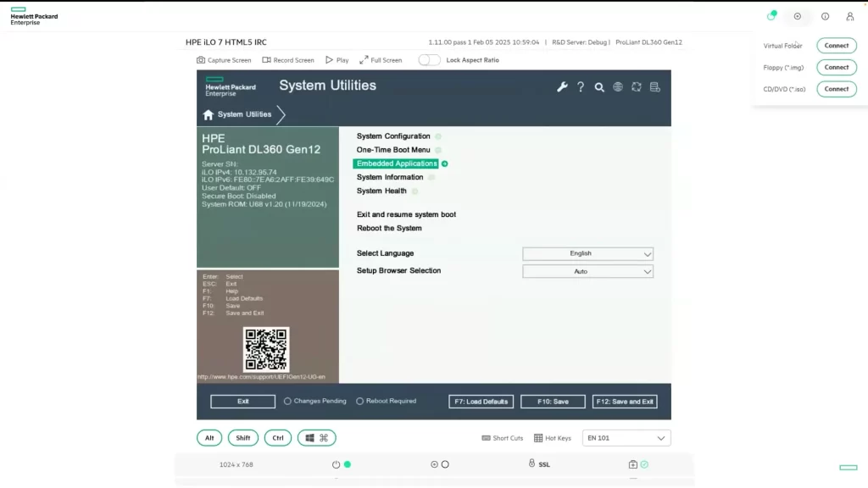Click the health kit icon in the status bar
The height and width of the screenshot is (488, 868).
632,464
